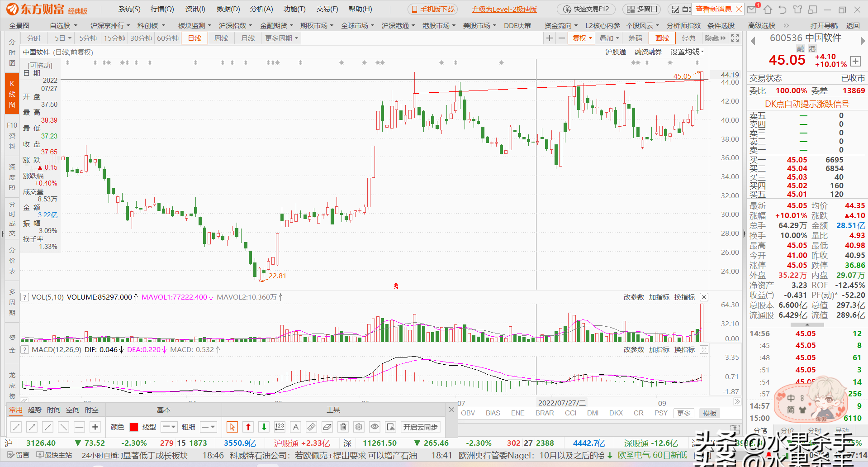Open 叠加 overlay dropdown

coord(608,38)
